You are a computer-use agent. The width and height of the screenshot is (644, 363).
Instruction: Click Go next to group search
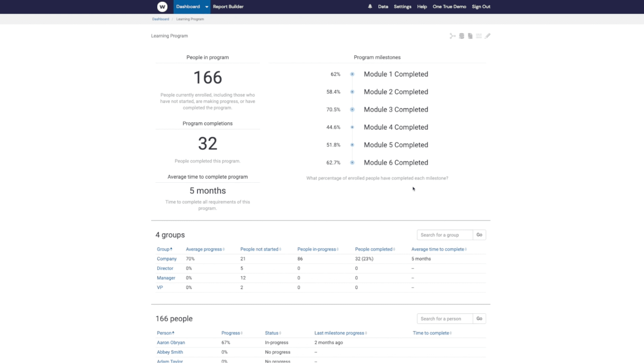coord(479,235)
